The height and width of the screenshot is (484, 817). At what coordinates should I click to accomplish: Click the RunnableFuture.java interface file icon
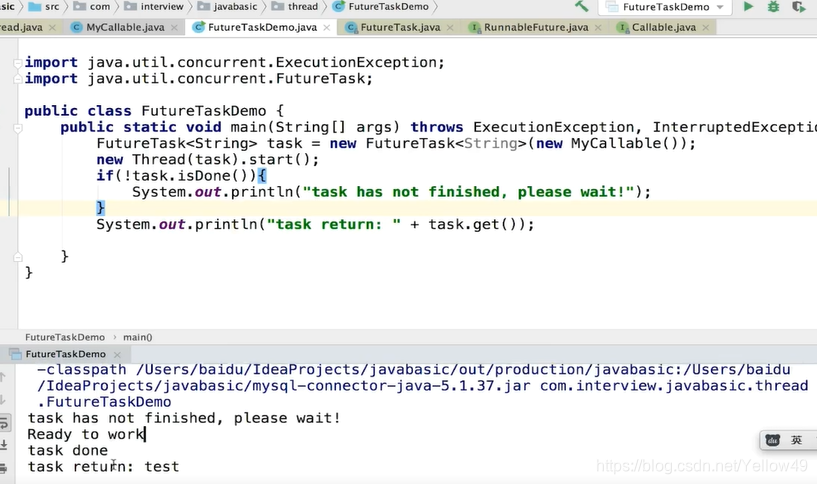(474, 27)
